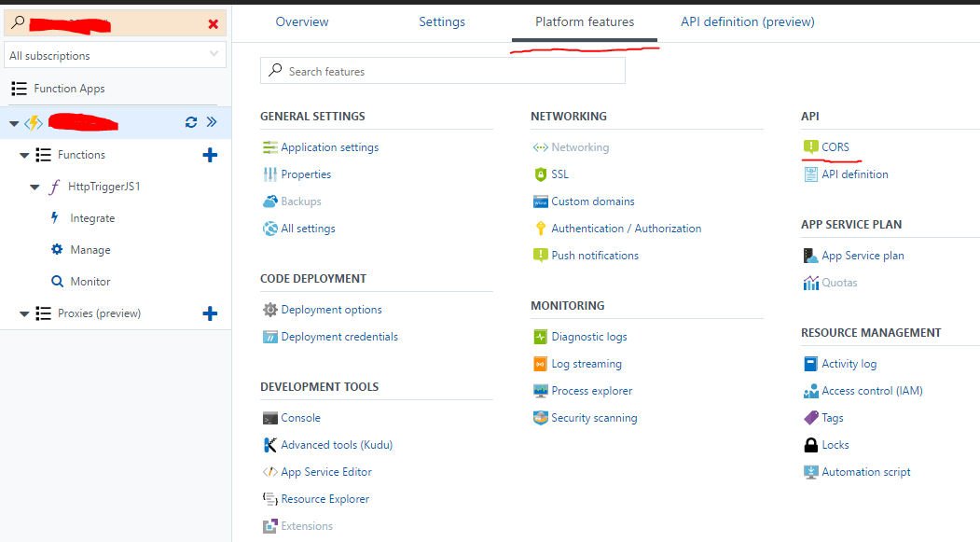Open the API definition (preview) tab
This screenshot has height=542, width=980.
point(747,21)
